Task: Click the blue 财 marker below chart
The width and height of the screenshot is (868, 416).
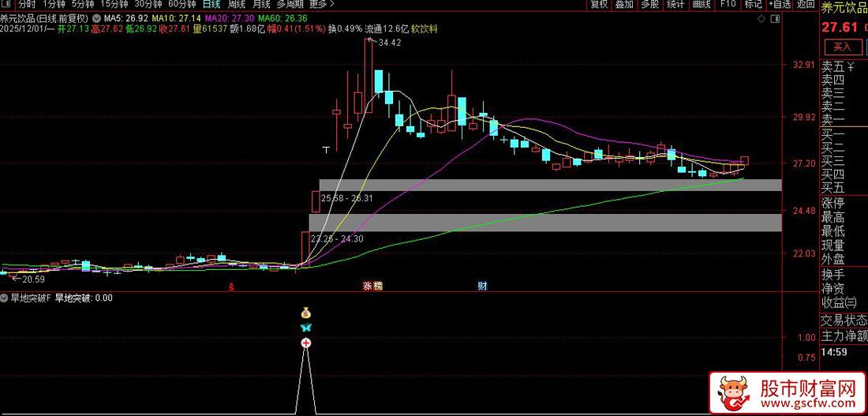Action: (x=482, y=287)
